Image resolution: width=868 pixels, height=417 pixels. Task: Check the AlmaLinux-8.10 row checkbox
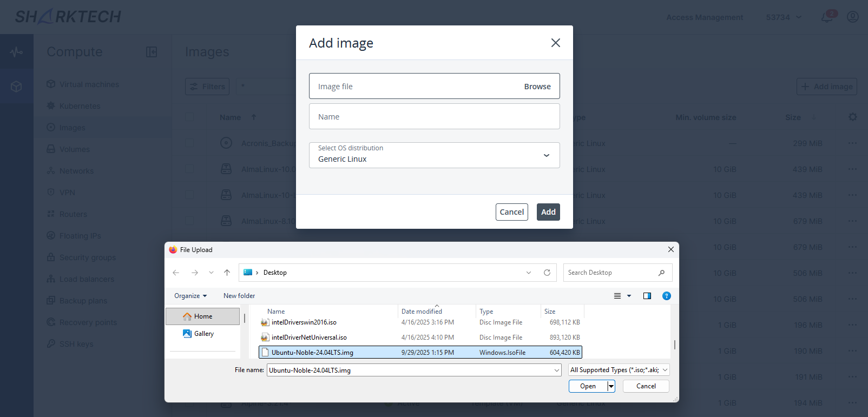point(189,221)
